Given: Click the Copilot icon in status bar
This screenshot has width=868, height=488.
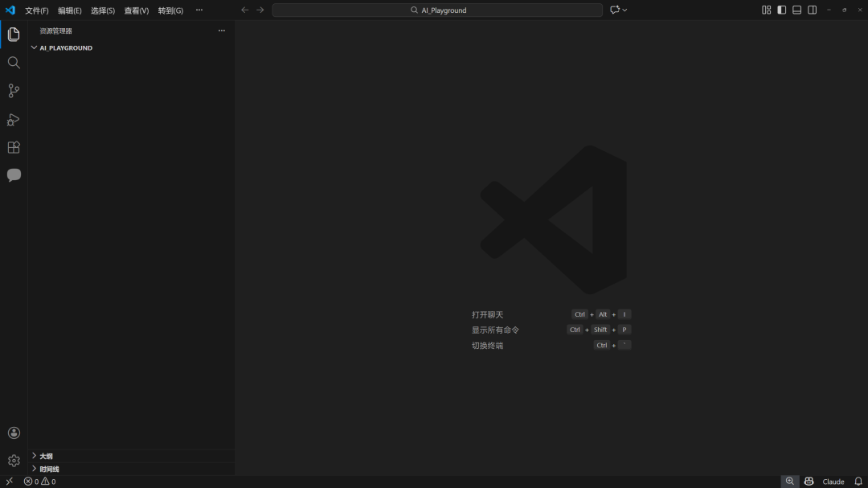Looking at the screenshot, I should coord(809,482).
